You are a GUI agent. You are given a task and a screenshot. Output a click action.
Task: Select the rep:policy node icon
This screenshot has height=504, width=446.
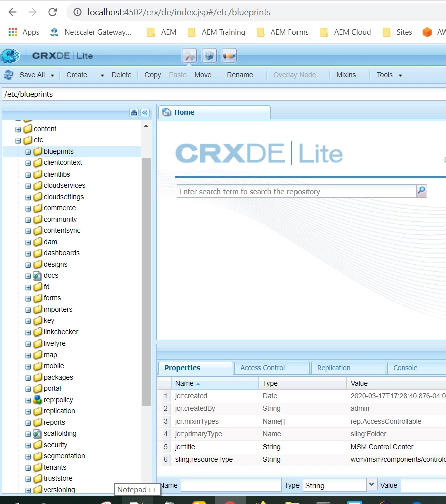pos(37,400)
